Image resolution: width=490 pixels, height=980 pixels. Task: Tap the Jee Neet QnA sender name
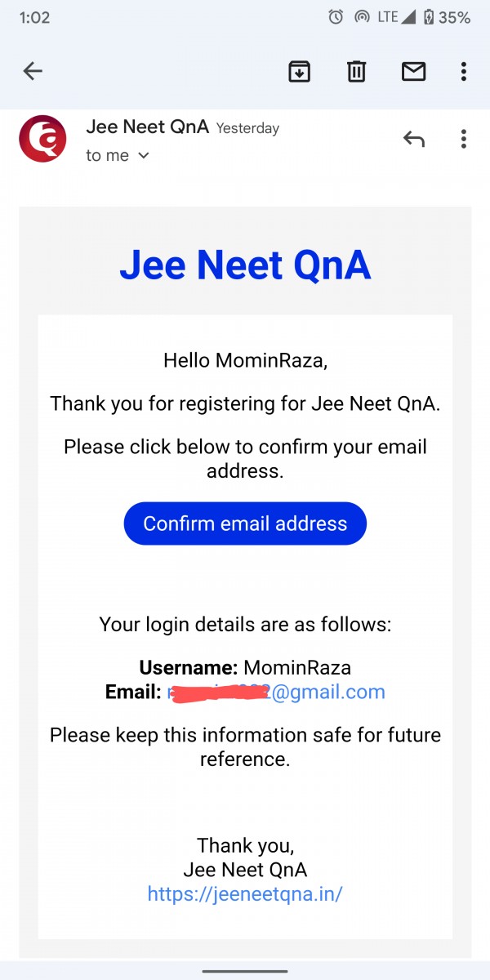[147, 127]
